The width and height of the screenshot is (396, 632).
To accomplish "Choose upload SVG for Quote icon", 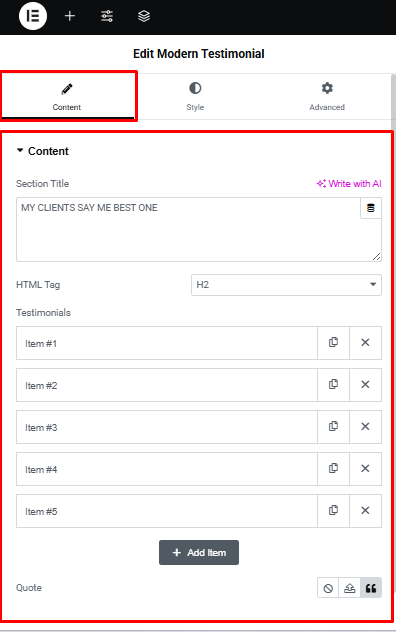I will [x=349, y=588].
